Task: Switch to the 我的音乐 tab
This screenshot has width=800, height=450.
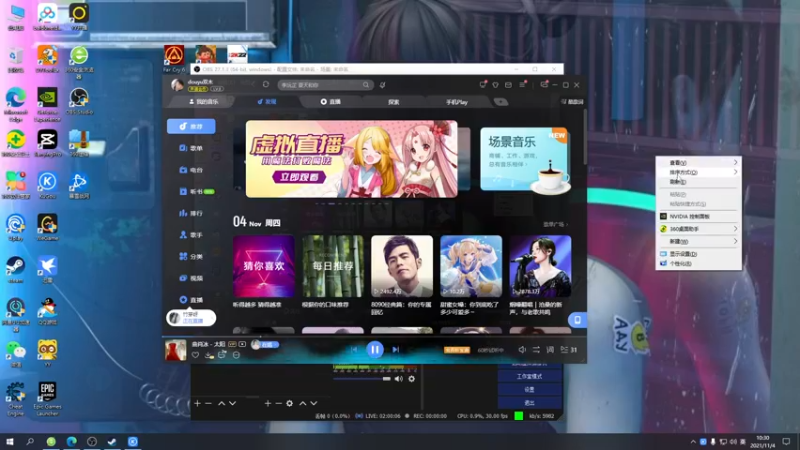Action: click(204, 102)
